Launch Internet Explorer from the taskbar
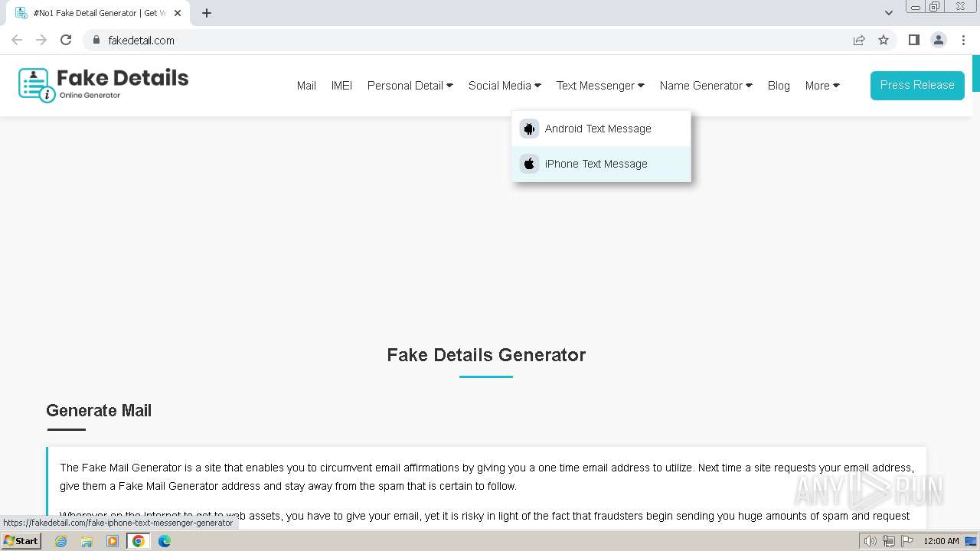 (x=60, y=541)
